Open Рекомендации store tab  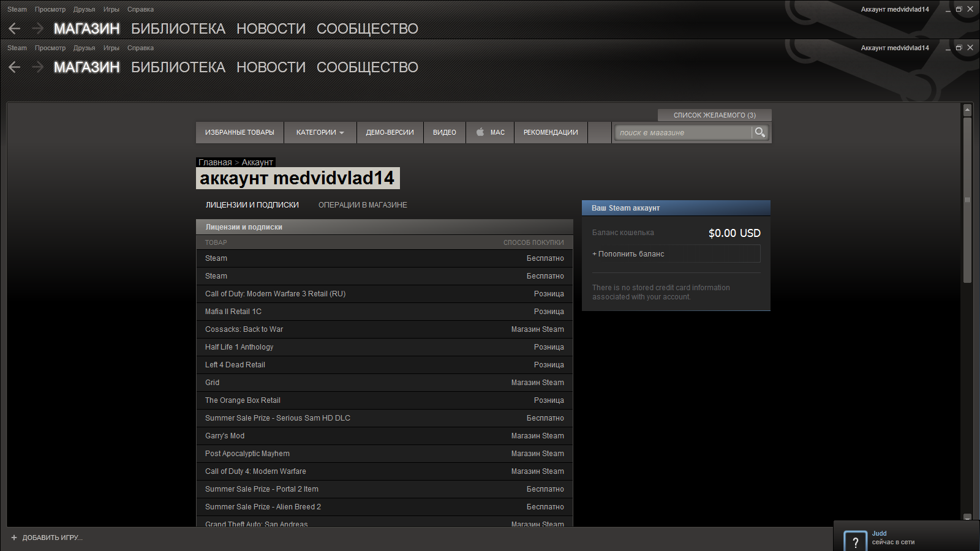click(551, 132)
